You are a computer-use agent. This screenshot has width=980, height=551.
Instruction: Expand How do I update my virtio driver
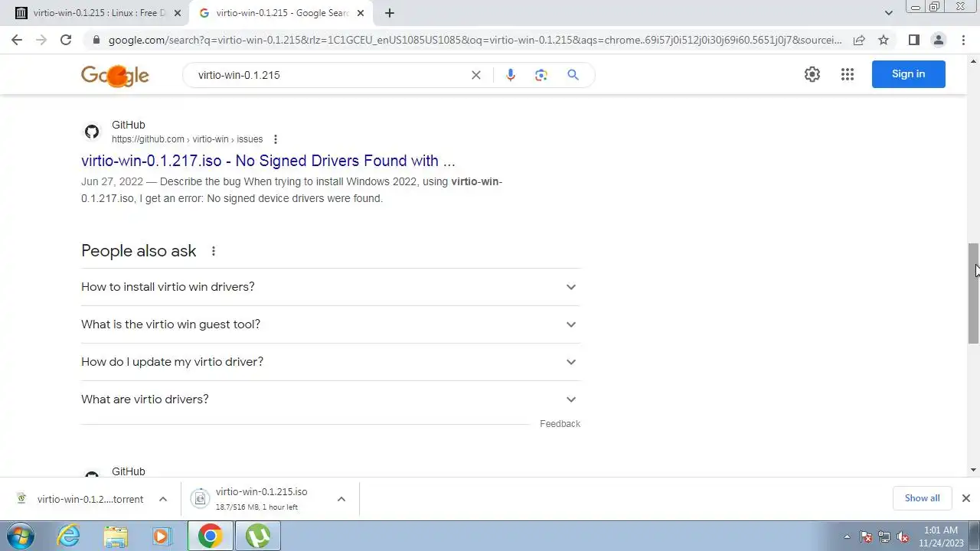point(330,362)
